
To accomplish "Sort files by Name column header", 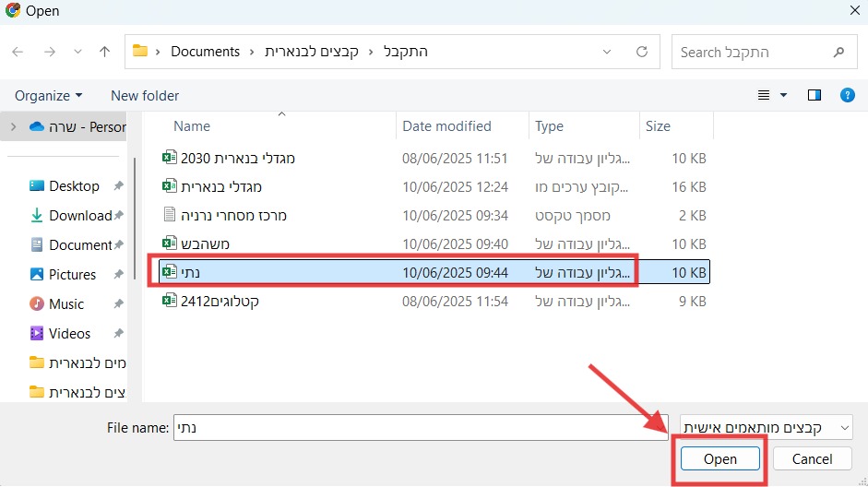I will coord(192,126).
